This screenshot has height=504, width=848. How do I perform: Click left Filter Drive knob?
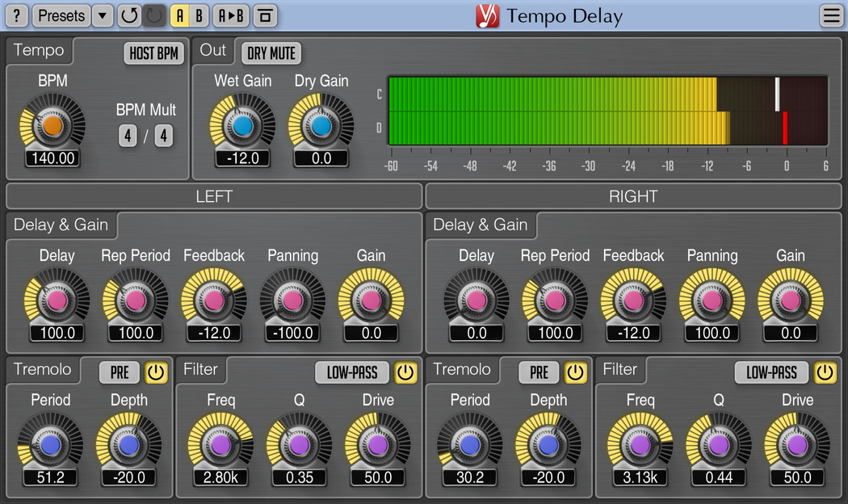[x=377, y=445]
